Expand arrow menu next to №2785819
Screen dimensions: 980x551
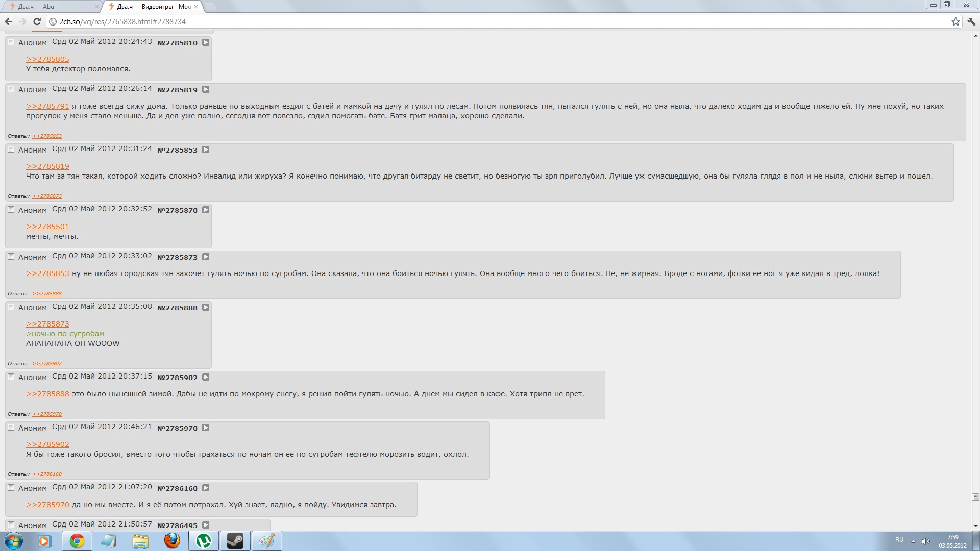206,89
